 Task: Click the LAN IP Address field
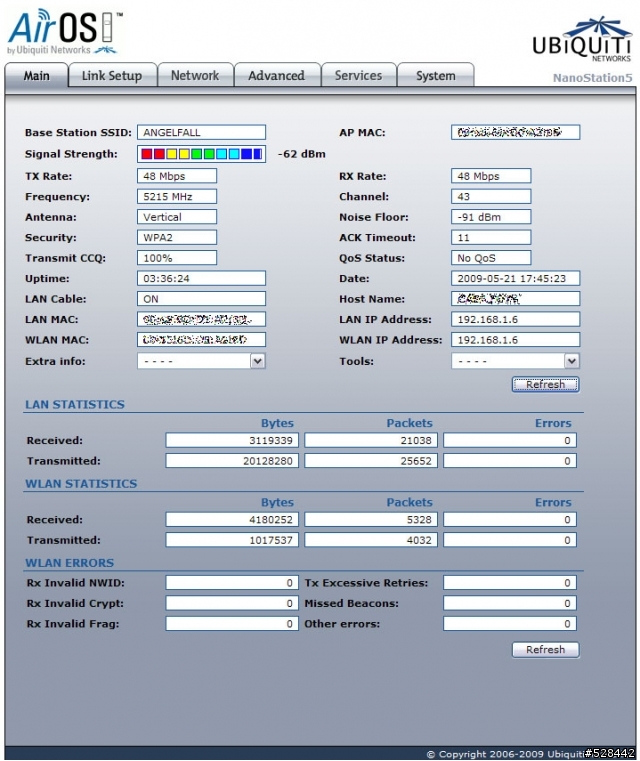coord(515,319)
